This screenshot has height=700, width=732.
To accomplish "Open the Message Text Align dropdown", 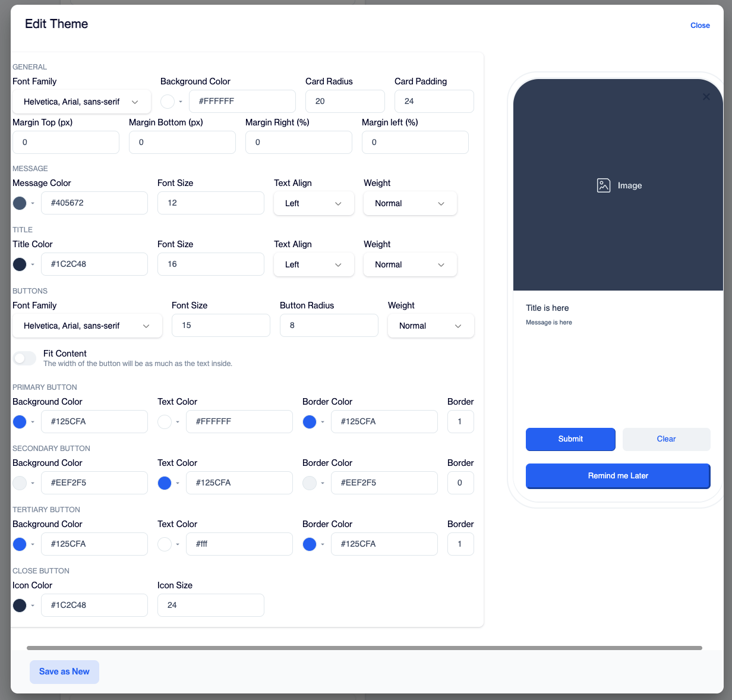I will pos(314,203).
